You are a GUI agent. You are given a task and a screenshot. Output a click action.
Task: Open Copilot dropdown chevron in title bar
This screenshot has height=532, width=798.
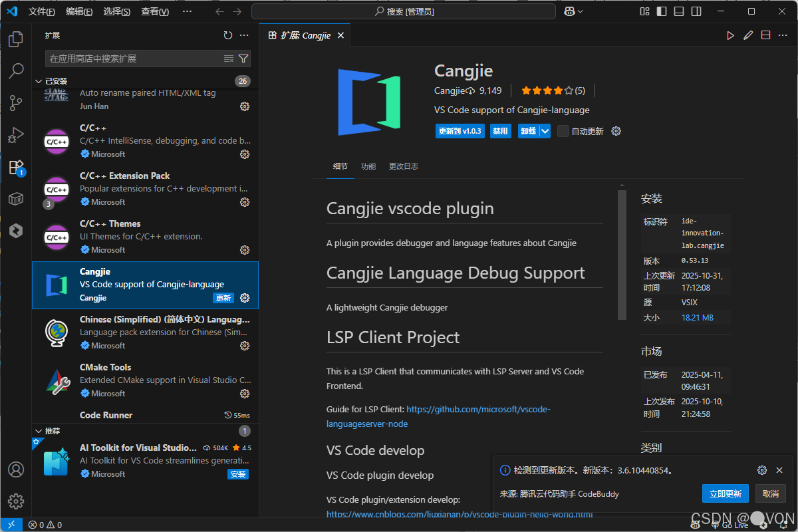[581, 11]
